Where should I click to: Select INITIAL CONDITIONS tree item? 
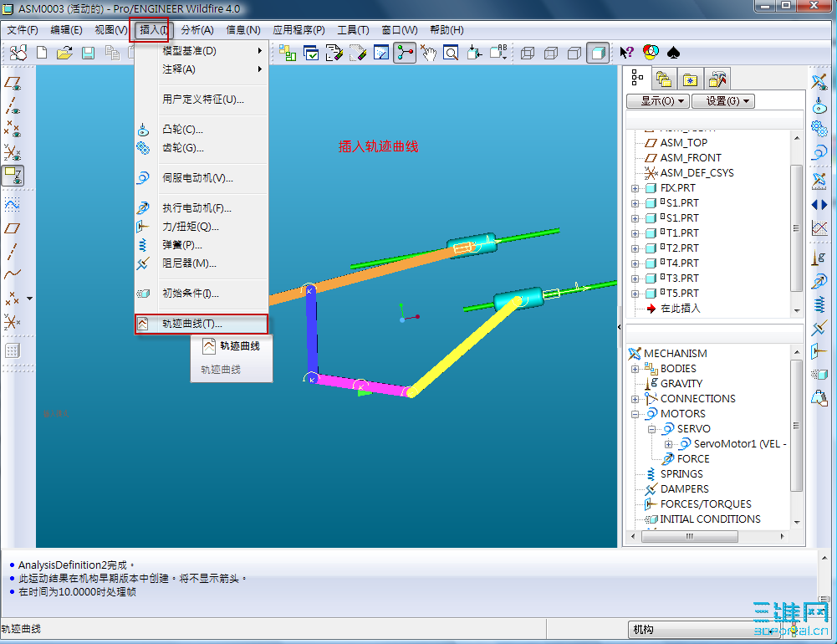710,519
